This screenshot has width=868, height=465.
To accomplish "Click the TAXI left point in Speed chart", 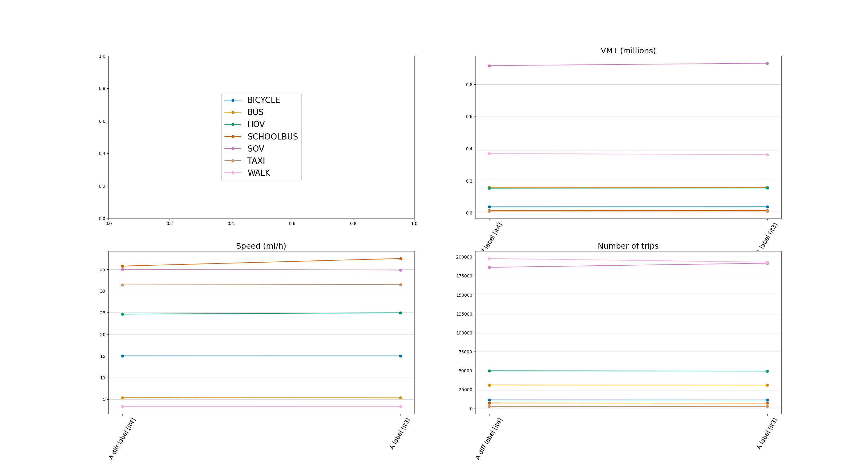I will (123, 285).
